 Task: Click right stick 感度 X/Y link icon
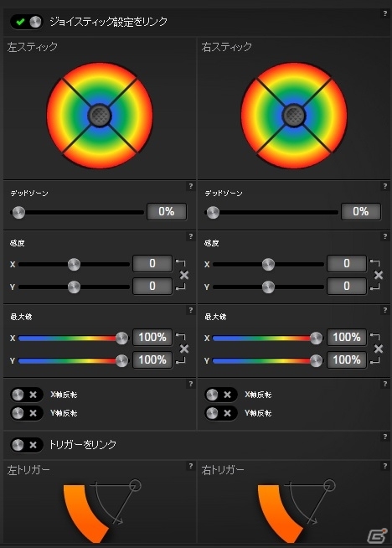(x=378, y=275)
